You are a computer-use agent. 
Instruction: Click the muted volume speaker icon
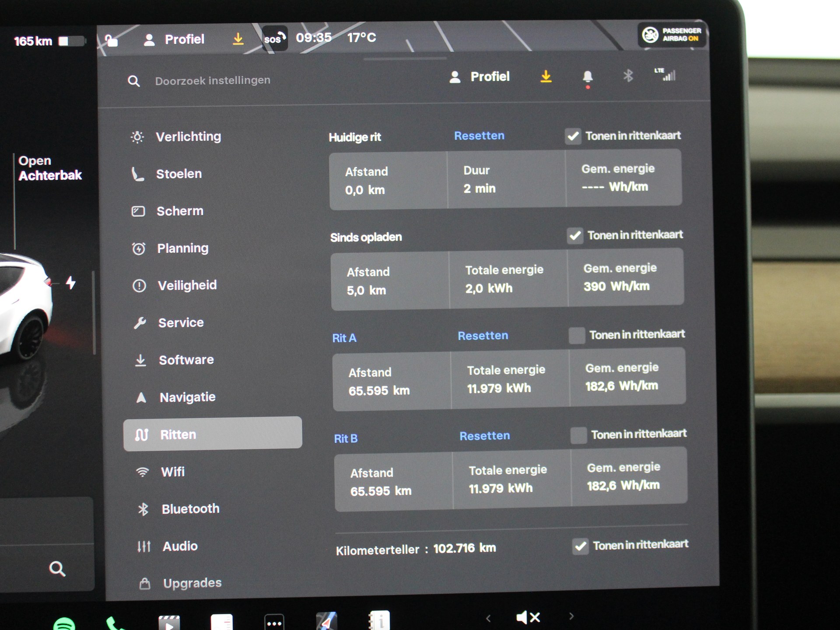tap(528, 617)
